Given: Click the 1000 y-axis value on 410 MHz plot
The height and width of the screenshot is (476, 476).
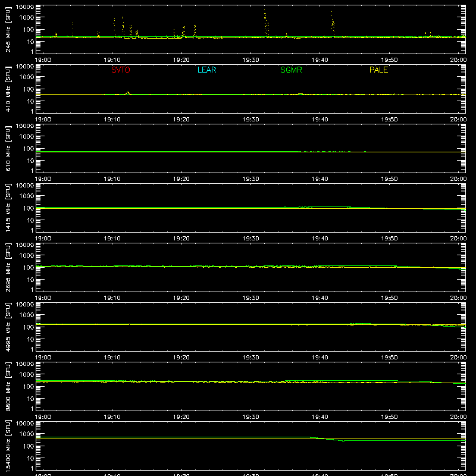Looking at the screenshot, I should (27, 77).
